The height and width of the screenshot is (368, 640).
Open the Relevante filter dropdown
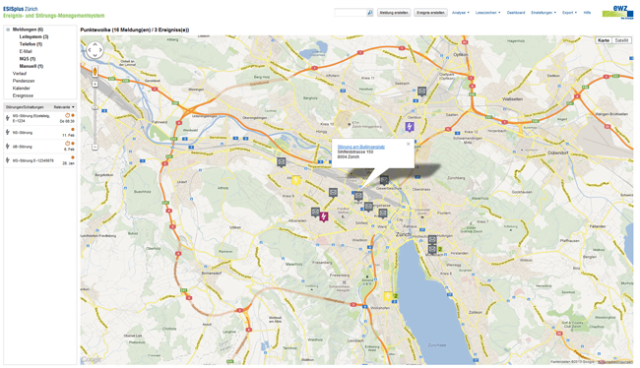click(x=64, y=107)
